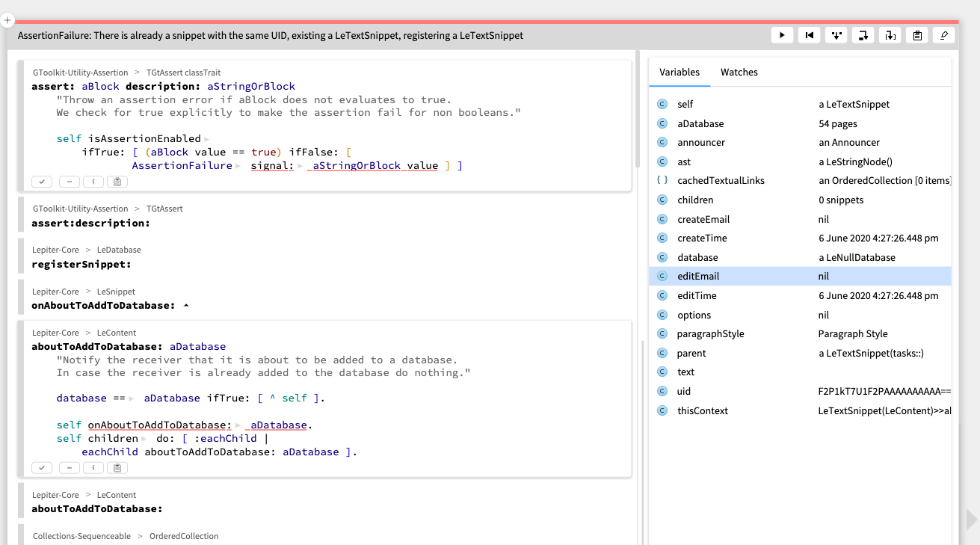Click the editTime variable row
980x545 pixels.
coord(800,295)
